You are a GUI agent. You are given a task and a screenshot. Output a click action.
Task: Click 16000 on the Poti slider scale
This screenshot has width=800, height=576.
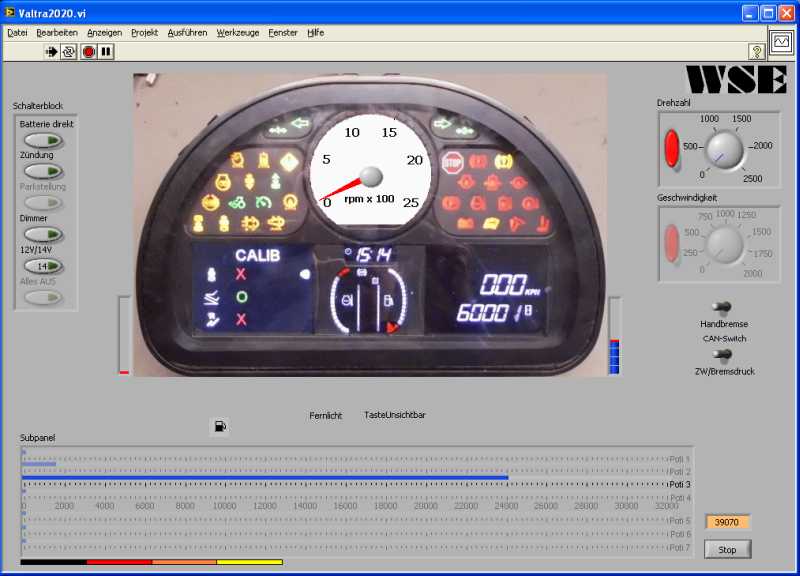coord(345,506)
